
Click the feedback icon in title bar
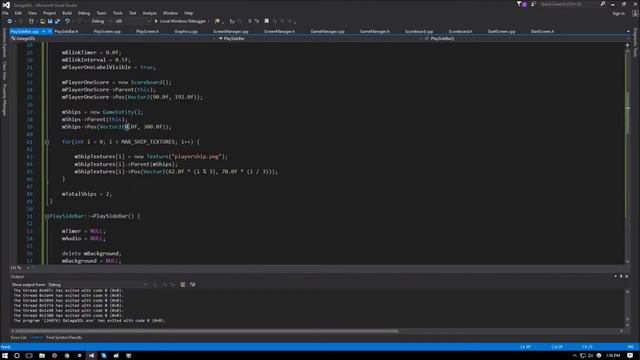pos(533,4)
